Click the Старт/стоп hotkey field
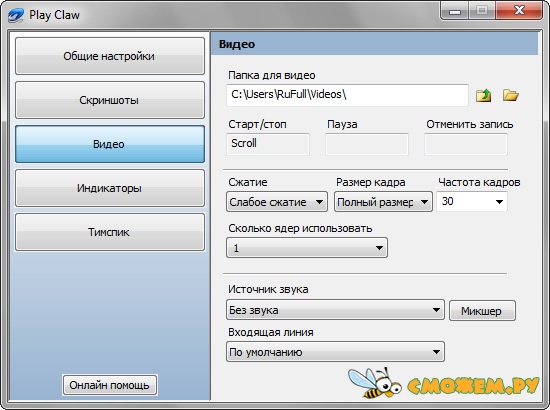The image size is (550, 410). [268, 144]
